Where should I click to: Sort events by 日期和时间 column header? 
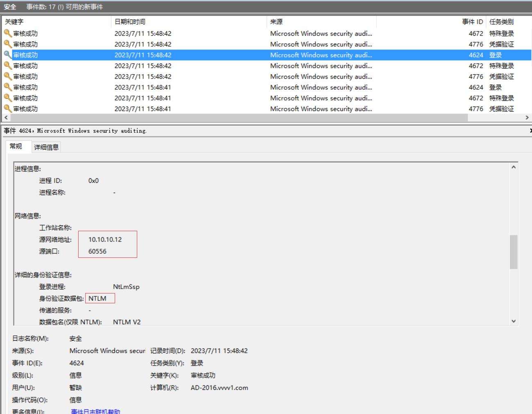(x=130, y=22)
